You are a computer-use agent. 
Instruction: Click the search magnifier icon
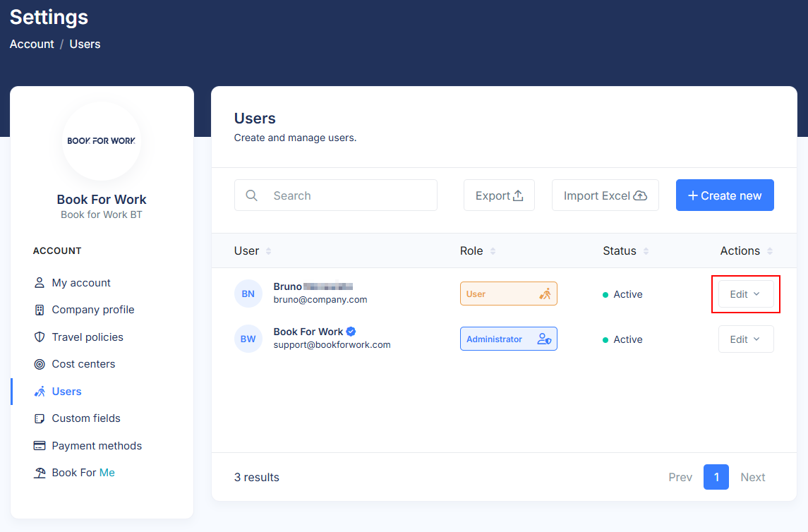click(x=251, y=195)
